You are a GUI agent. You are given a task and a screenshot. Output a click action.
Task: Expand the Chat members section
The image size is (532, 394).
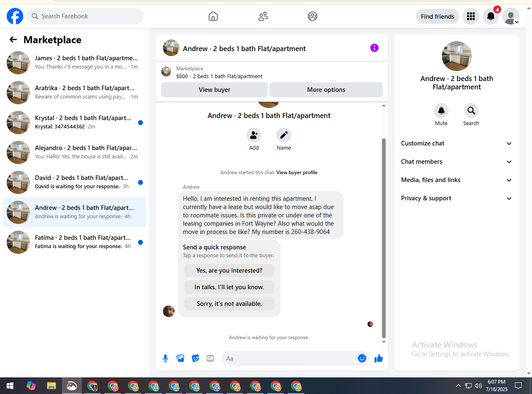(456, 162)
